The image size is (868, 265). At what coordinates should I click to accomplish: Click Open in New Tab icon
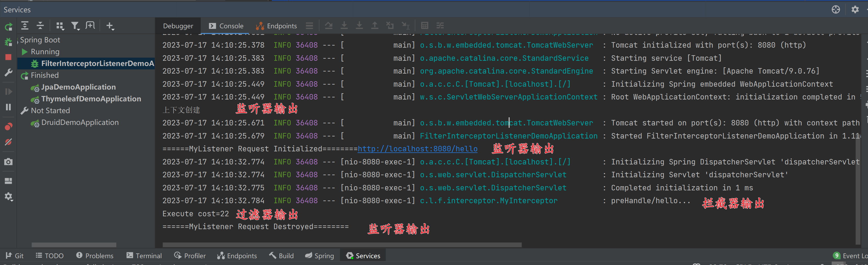(x=90, y=25)
